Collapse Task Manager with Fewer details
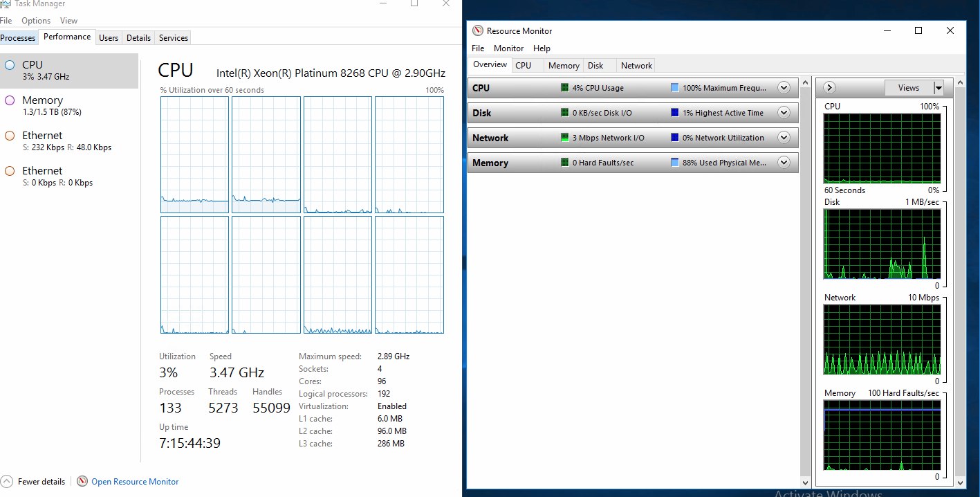This screenshot has height=497, width=980. coord(41,482)
